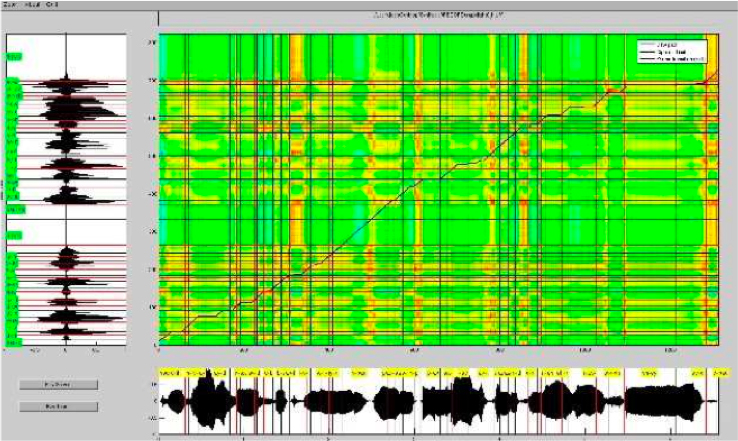Click the final long segment of the horizontal waveform
The height and width of the screenshot is (441, 738).
point(662,402)
